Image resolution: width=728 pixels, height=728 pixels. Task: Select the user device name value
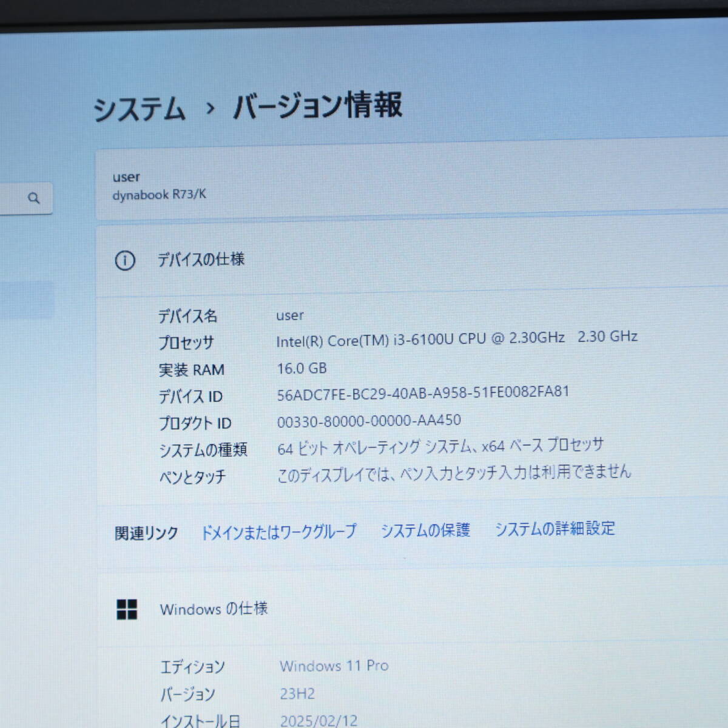[x=290, y=315]
